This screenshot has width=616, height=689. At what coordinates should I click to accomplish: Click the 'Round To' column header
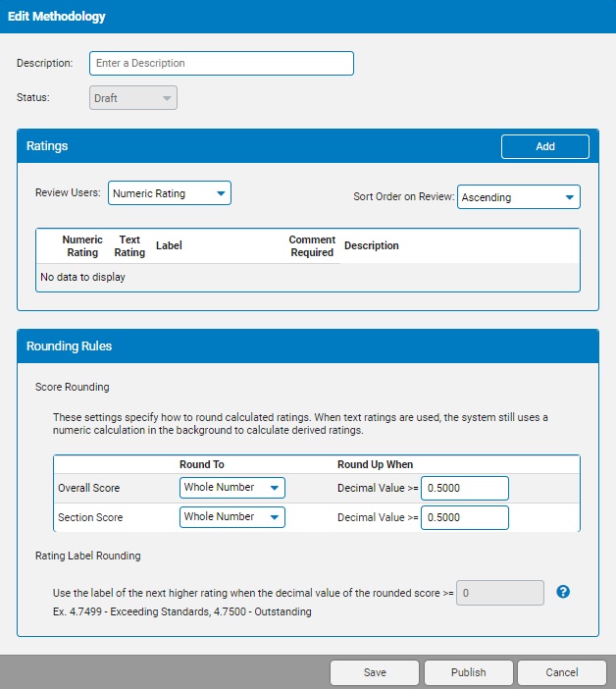202,464
